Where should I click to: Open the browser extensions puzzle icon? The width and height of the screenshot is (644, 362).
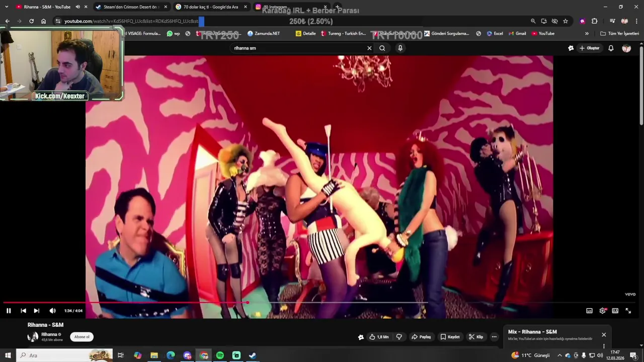coord(594,21)
